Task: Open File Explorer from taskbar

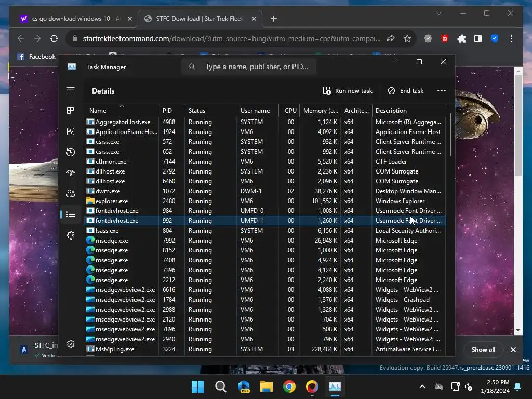Action: (267, 387)
